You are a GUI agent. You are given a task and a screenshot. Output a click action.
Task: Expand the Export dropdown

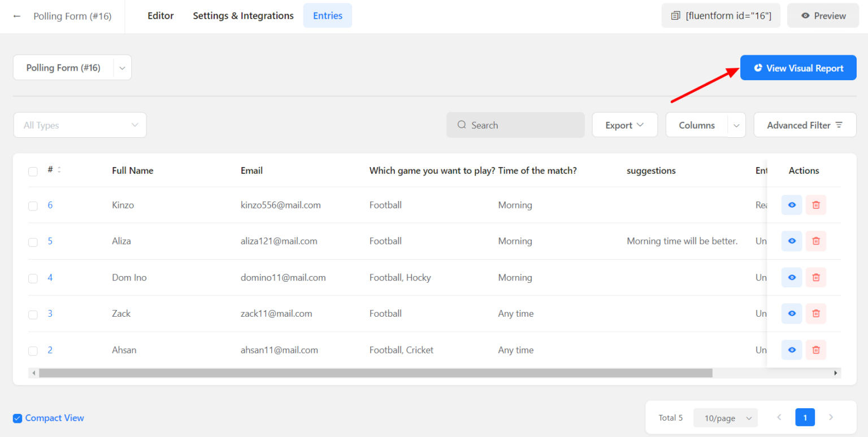point(624,125)
